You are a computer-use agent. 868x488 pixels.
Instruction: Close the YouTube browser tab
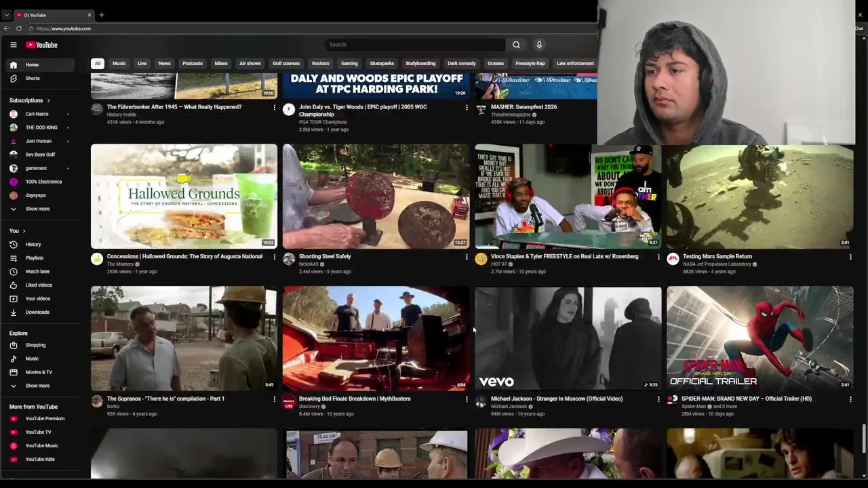[x=89, y=15]
